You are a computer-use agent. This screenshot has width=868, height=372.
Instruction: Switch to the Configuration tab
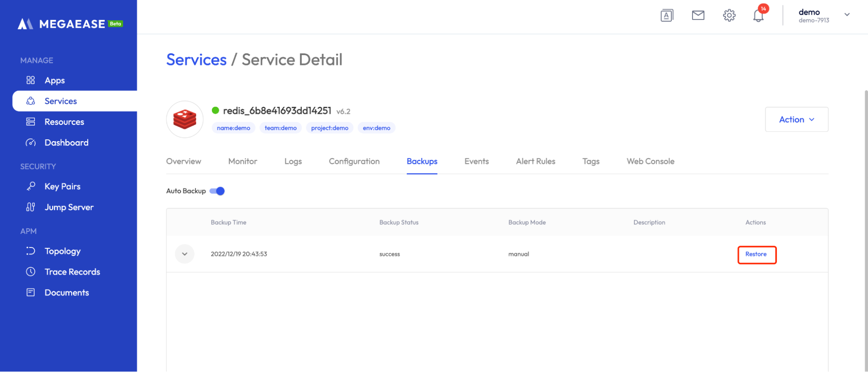click(x=354, y=161)
